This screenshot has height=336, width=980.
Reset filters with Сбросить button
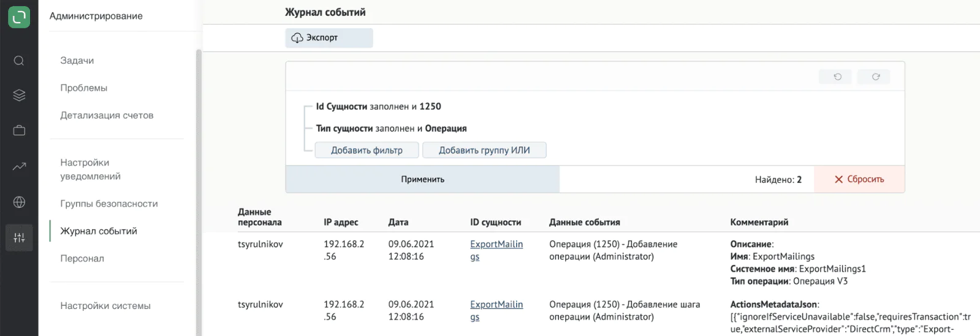[x=859, y=179]
